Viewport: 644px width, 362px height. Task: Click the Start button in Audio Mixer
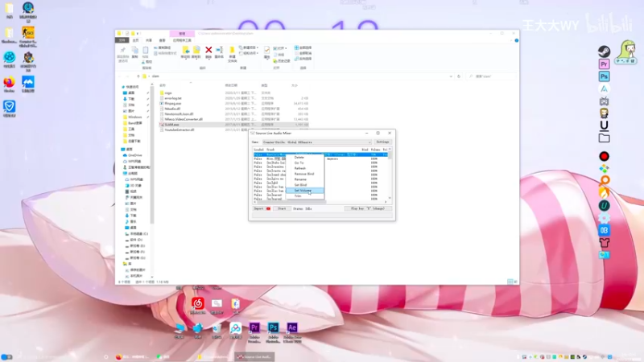282,208
